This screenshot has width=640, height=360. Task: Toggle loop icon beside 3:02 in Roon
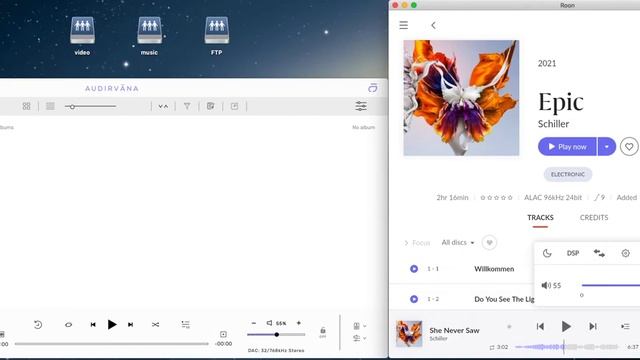(x=492, y=347)
